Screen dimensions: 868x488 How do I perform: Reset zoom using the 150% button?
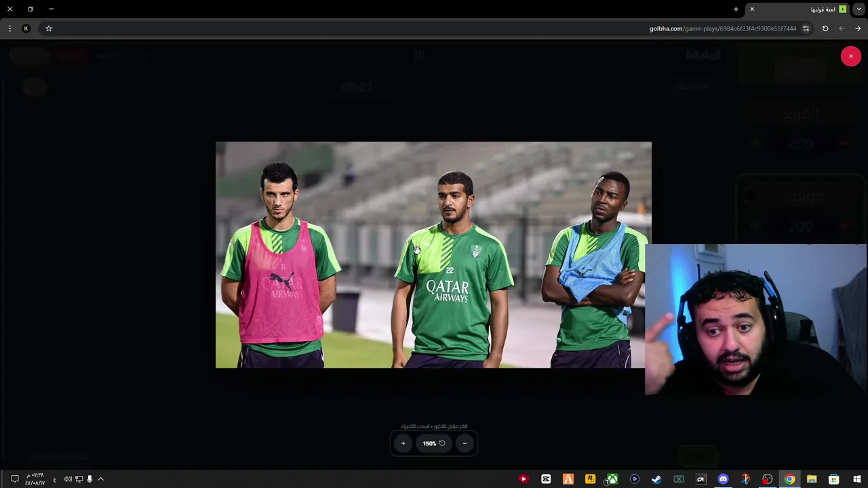(x=434, y=443)
